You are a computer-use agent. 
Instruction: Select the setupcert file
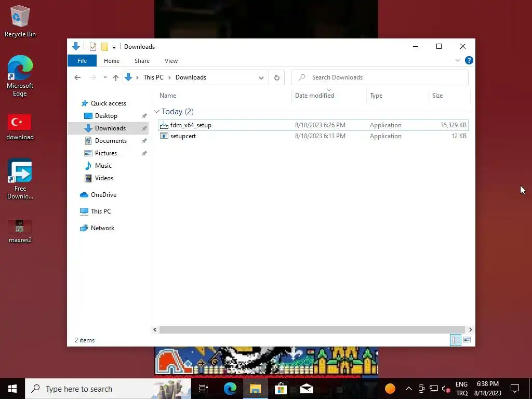(x=313, y=136)
